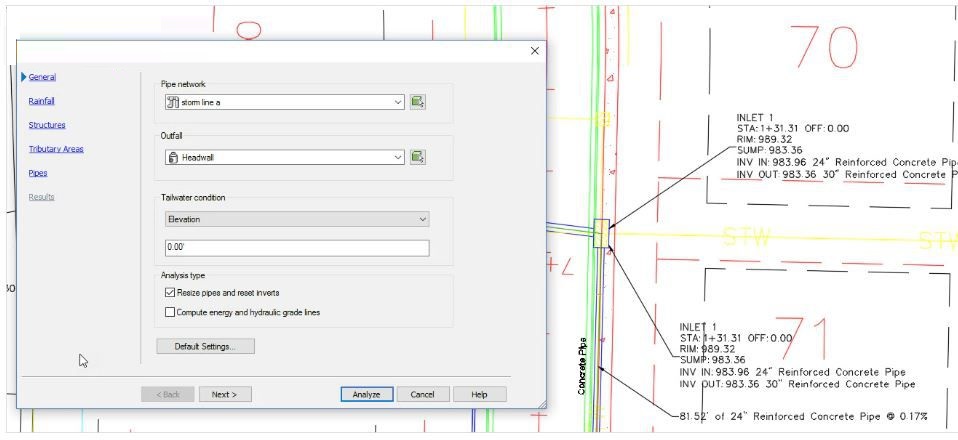The height and width of the screenshot is (440, 958).
Task: Pick pipe network from drawing icon
Action: tap(417, 102)
